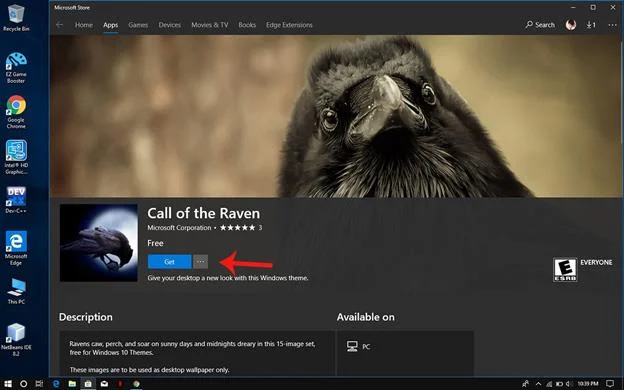
Task: Click the PC device icon under Available on
Action: 352,346
